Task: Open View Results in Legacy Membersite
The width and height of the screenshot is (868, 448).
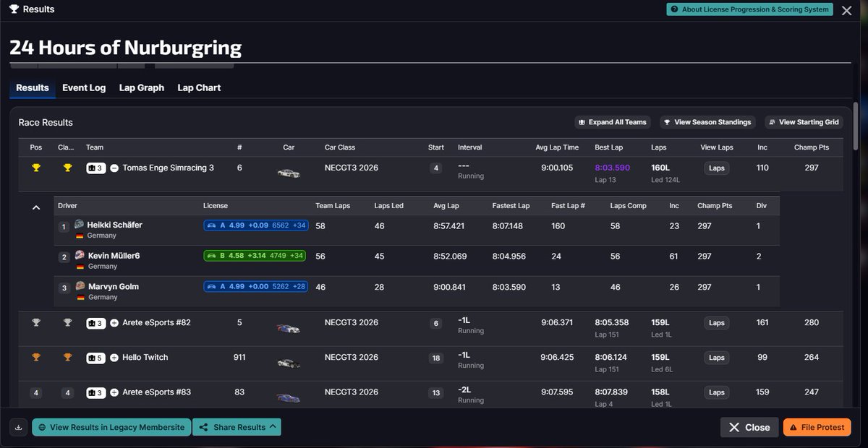Action: [111, 427]
